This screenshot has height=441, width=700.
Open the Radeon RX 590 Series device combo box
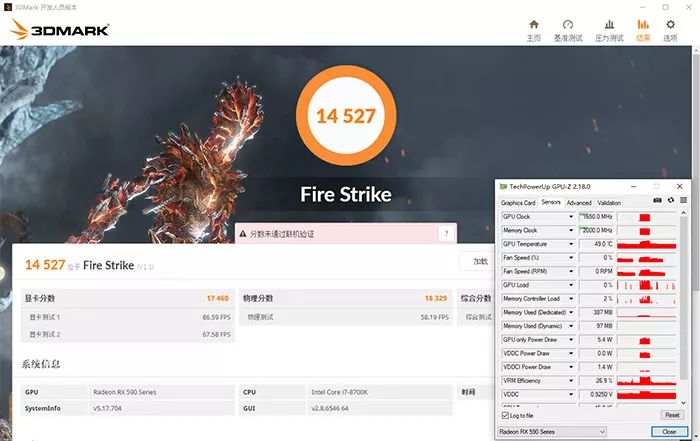[x=552, y=432]
